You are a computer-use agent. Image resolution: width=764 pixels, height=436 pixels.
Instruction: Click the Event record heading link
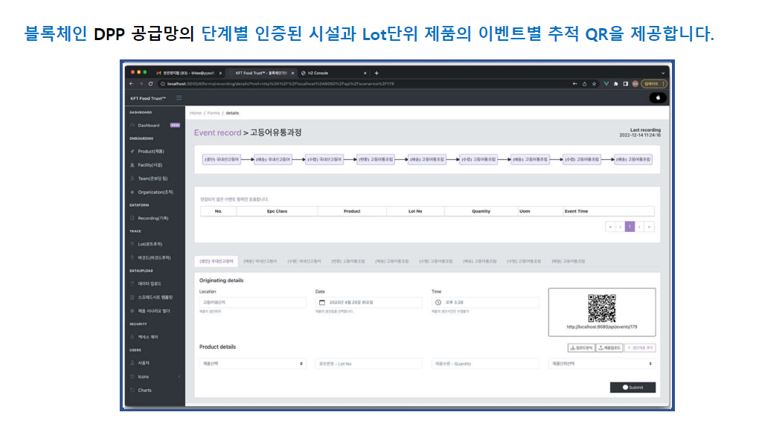[x=217, y=133]
